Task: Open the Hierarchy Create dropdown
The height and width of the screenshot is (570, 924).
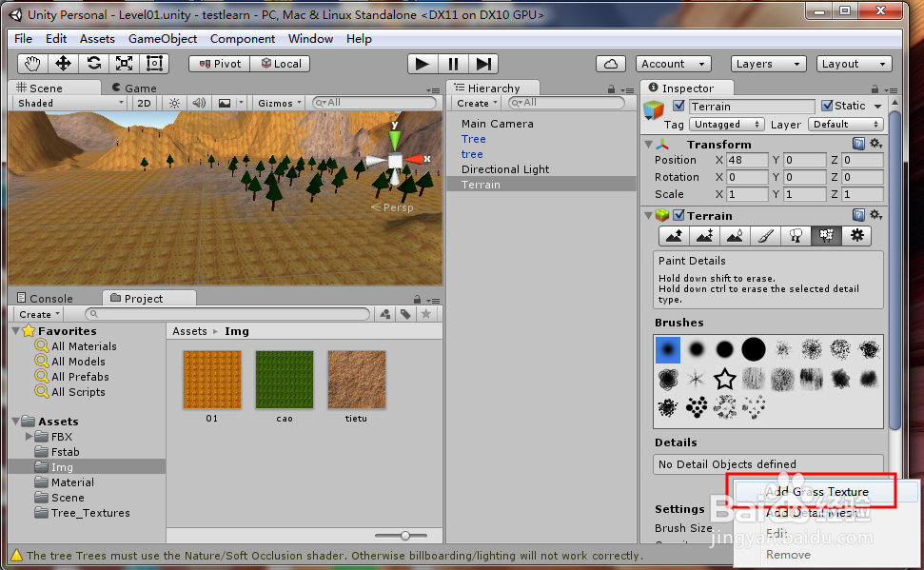Action: pyautogui.click(x=476, y=103)
